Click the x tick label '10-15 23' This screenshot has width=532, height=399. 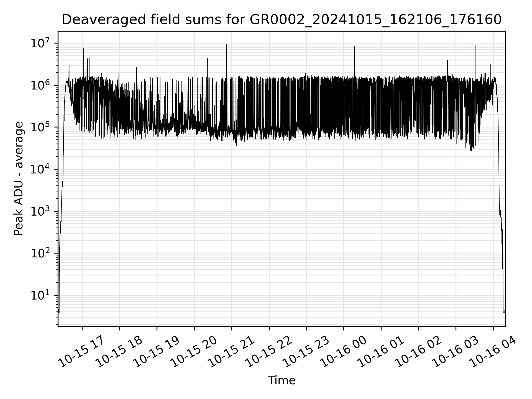306,351
